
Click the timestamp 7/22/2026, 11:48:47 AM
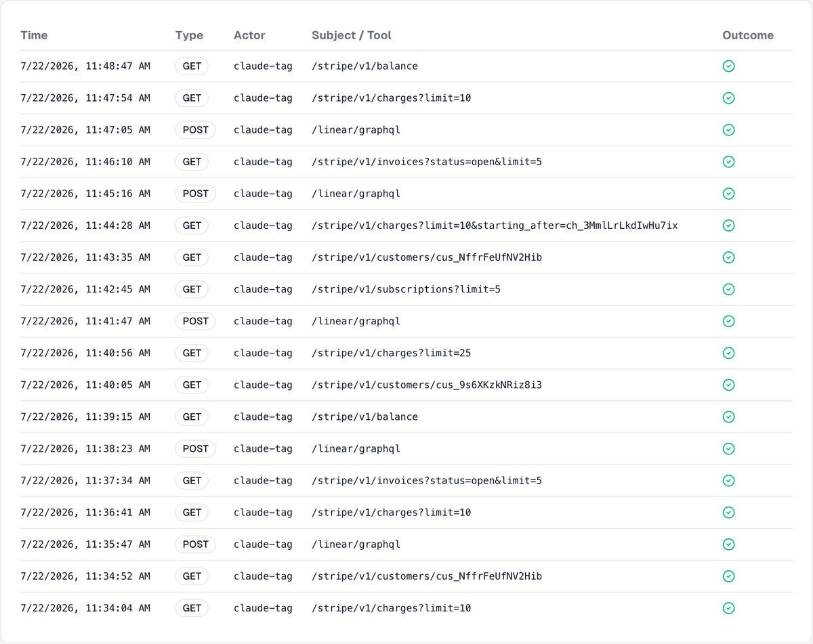[x=85, y=66]
